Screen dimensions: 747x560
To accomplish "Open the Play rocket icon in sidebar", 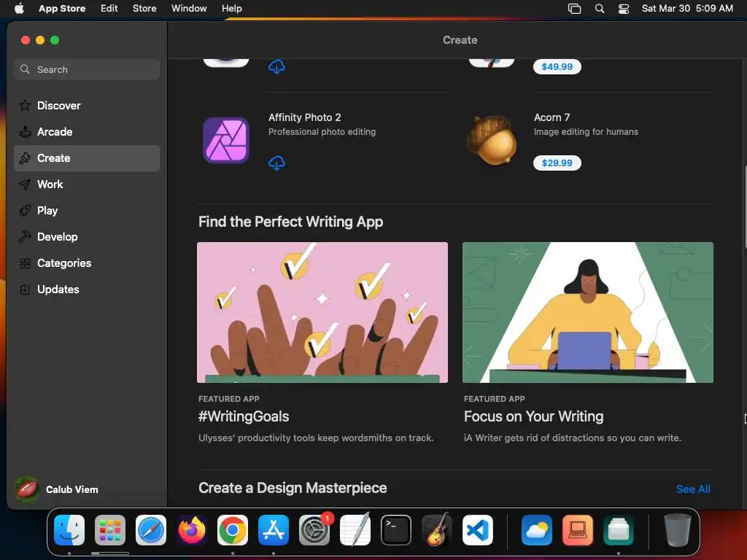I will [x=25, y=210].
